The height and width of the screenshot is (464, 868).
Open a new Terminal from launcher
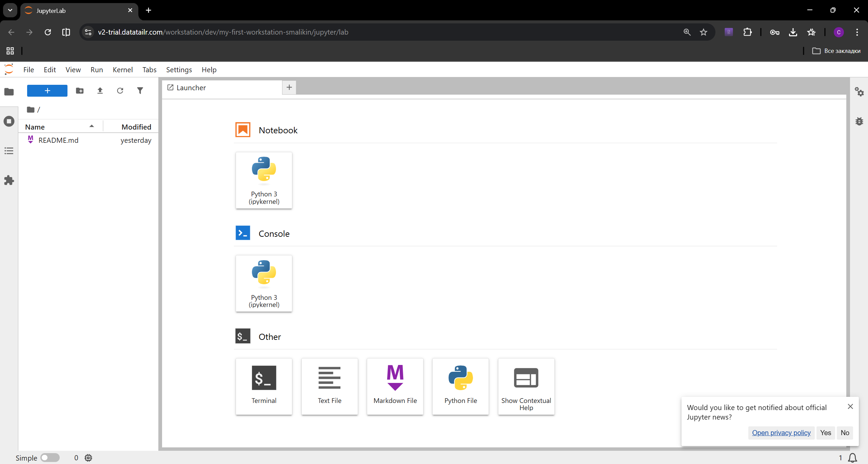pos(264,386)
